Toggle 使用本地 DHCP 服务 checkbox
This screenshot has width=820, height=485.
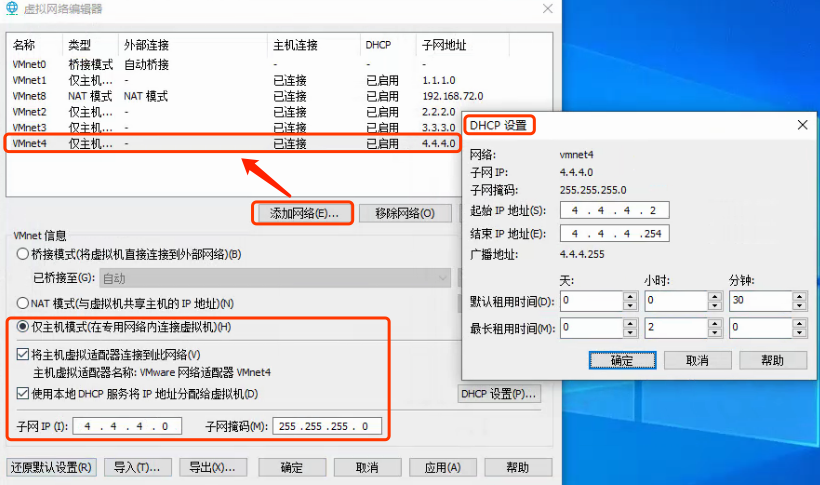pyautogui.click(x=23, y=393)
